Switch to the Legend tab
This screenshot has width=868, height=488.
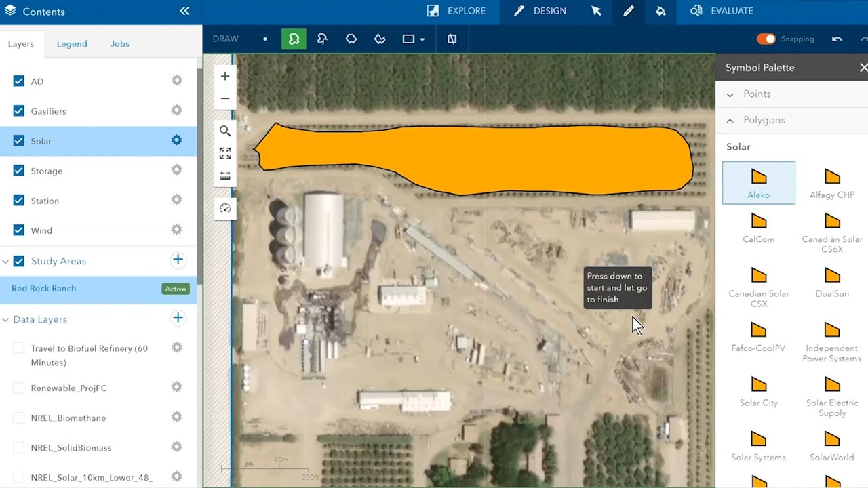pyautogui.click(x=72, y=44)
